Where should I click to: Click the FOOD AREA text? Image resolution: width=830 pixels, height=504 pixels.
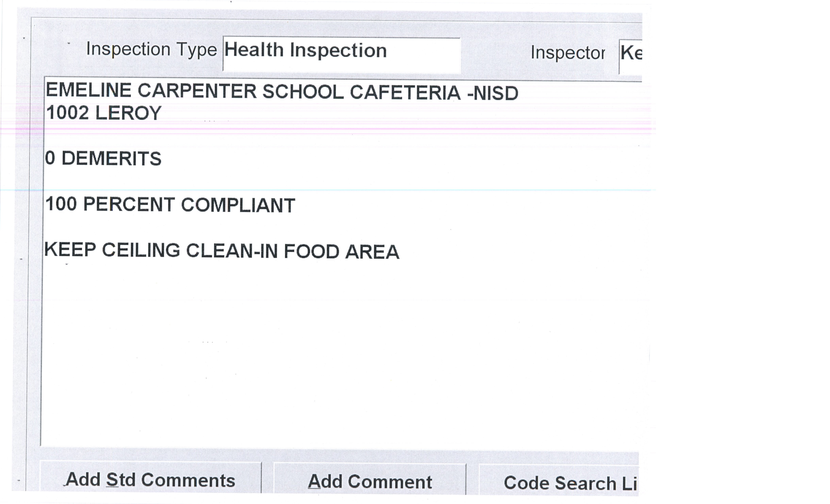[341, 252]
